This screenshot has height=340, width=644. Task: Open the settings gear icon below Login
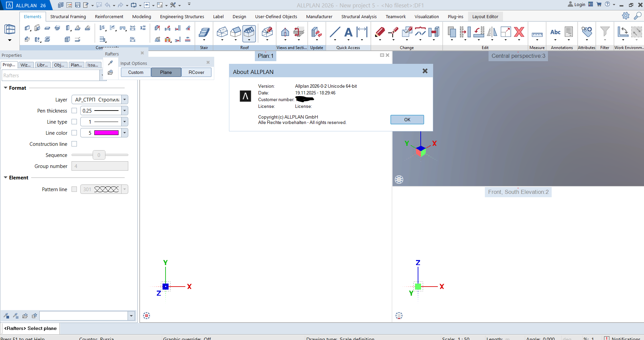pos(626,16)
